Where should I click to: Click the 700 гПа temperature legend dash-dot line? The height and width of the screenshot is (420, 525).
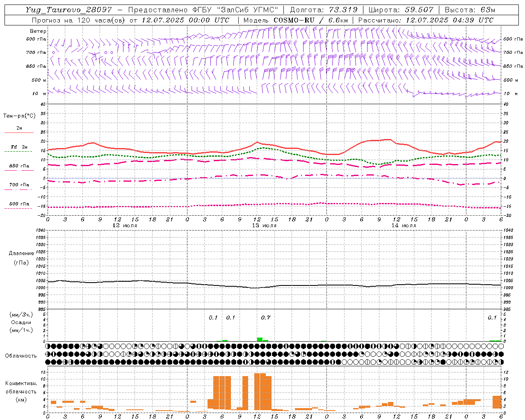(x=18, y=189)
